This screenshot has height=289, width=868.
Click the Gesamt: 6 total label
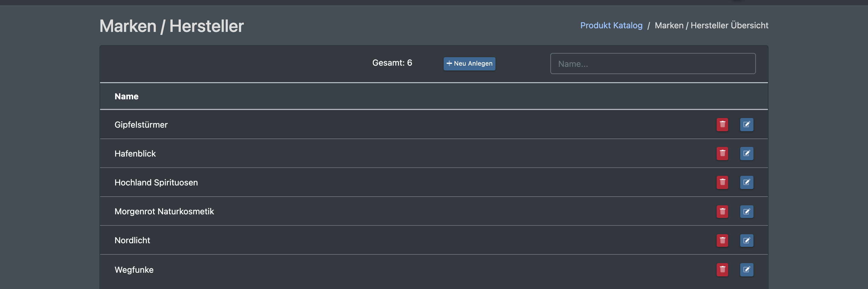pos(392,63)
